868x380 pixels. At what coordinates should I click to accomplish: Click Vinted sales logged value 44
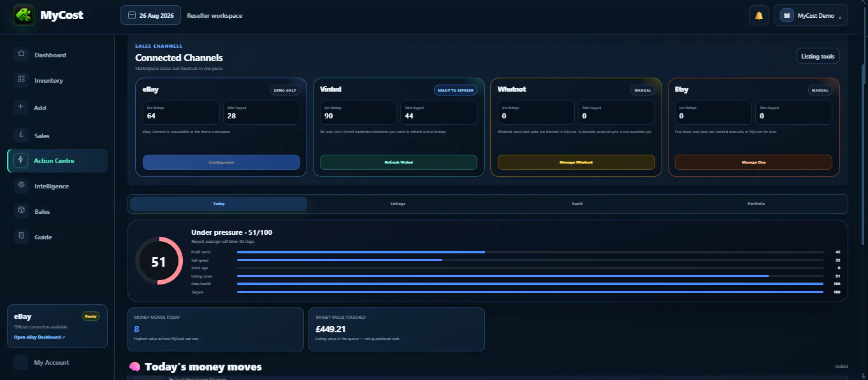(409, 116)
